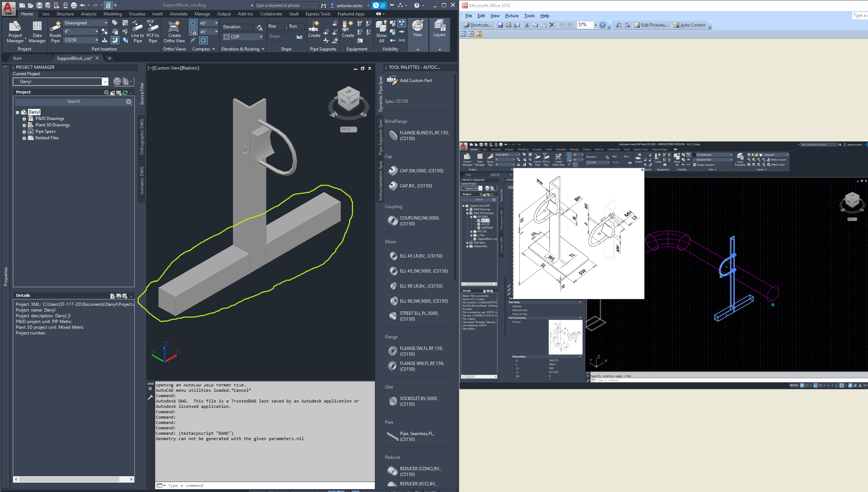Click the ViewCube in viewport
This screenshot has height=492, width=868.
348,98
